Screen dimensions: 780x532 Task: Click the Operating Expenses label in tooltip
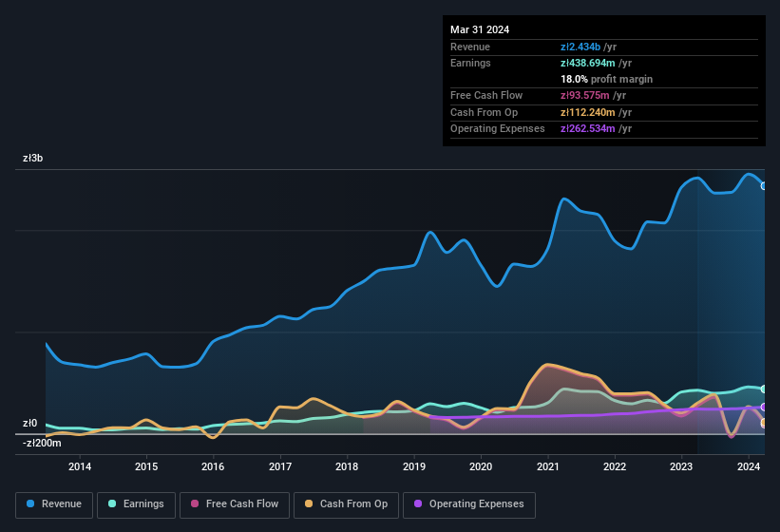(498, 129)
